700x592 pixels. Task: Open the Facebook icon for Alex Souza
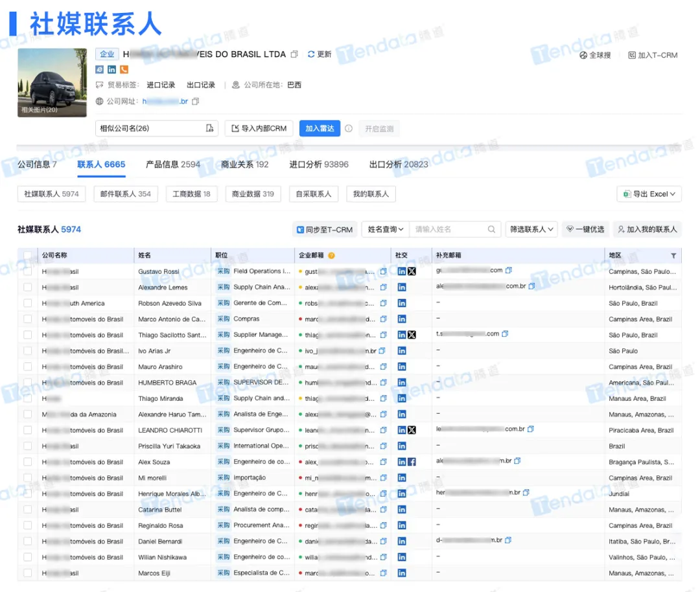[413, 462]
